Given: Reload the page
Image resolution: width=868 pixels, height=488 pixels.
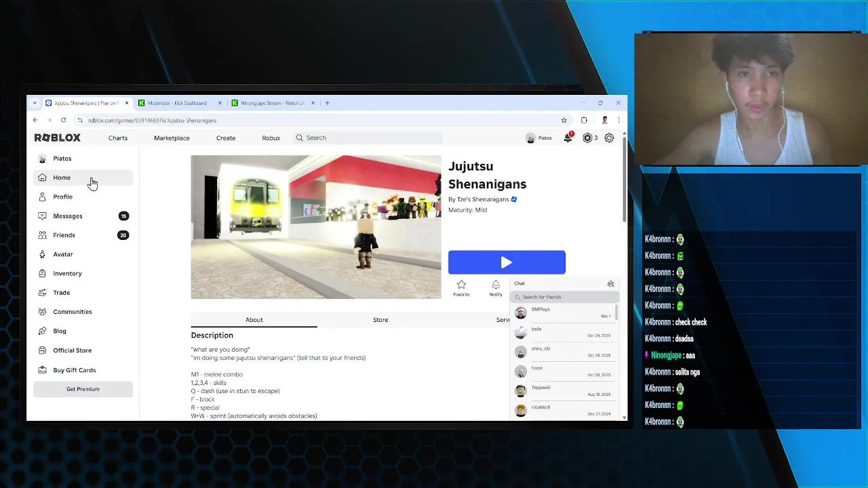Looking at the screenshot, I should (x=63, y=120).
